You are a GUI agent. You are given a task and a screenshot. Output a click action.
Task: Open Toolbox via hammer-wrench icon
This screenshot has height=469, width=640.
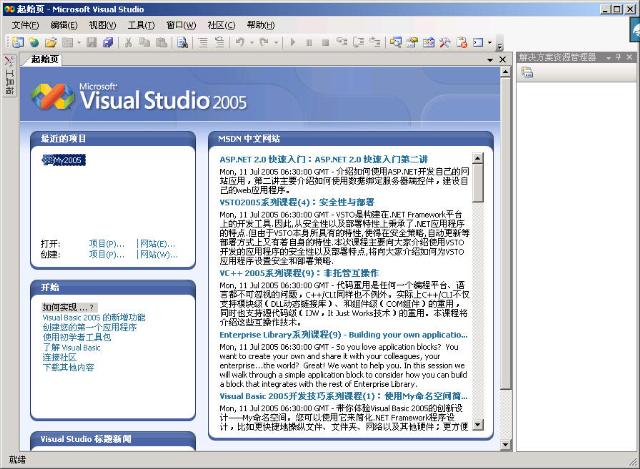445,42
